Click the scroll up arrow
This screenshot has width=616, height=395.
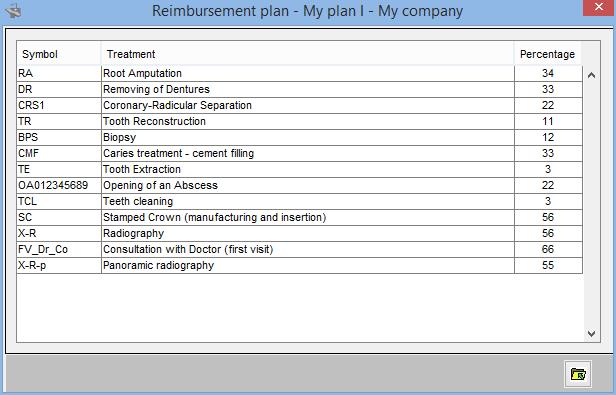coord(592,75)
